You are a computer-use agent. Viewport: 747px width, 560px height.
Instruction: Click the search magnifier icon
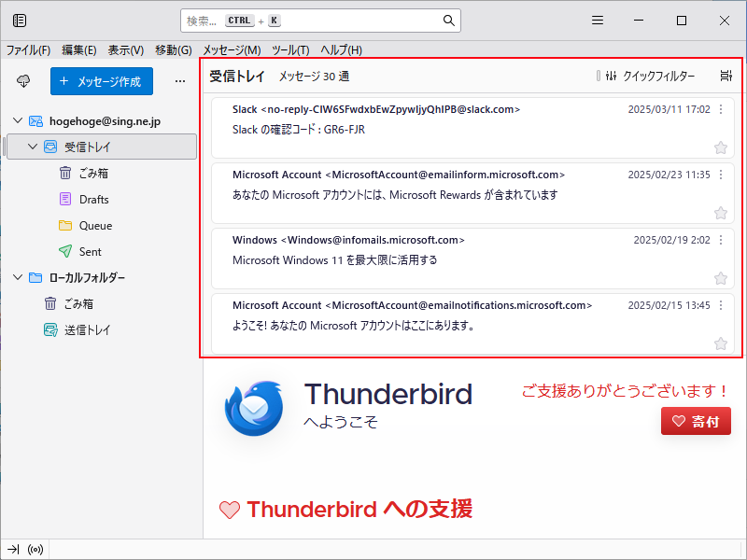[x=449, y=21]
